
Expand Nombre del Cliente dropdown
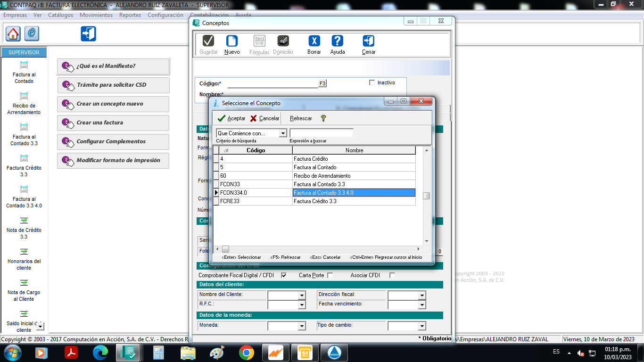(x=302, y=296)
